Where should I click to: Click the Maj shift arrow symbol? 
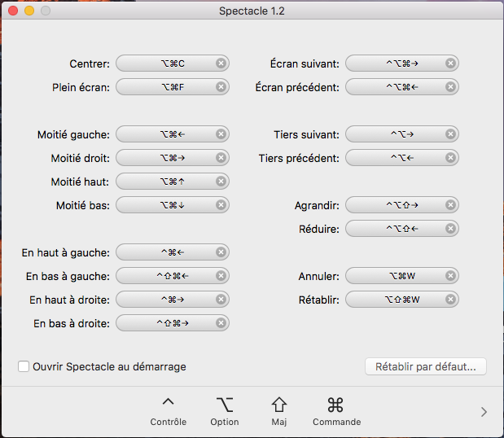pyautogui.click(x=279, y=405)
